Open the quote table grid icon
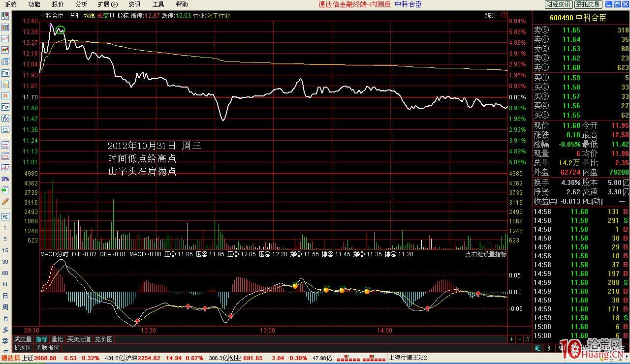The image size is (630, 364). (5, 28)
